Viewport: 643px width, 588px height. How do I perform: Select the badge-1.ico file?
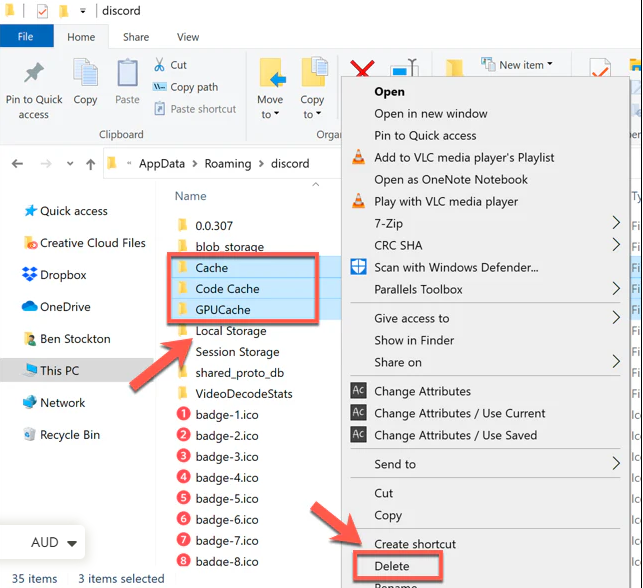pyautogui.click(x=218, y=415)
